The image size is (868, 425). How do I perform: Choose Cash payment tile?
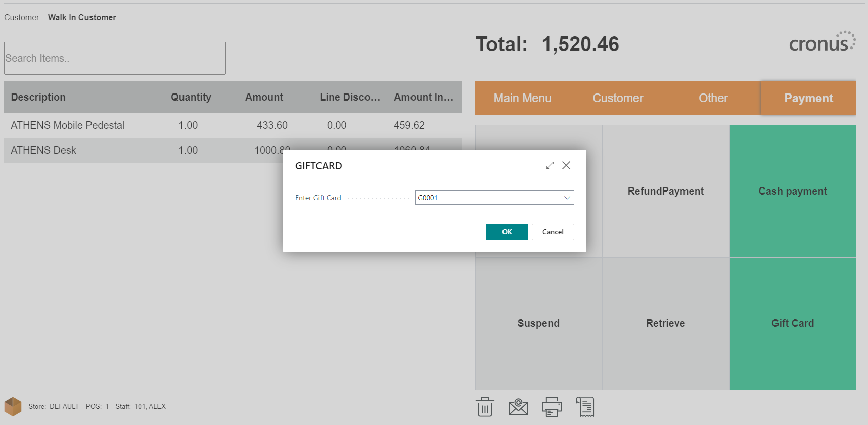tap(792, 191)
